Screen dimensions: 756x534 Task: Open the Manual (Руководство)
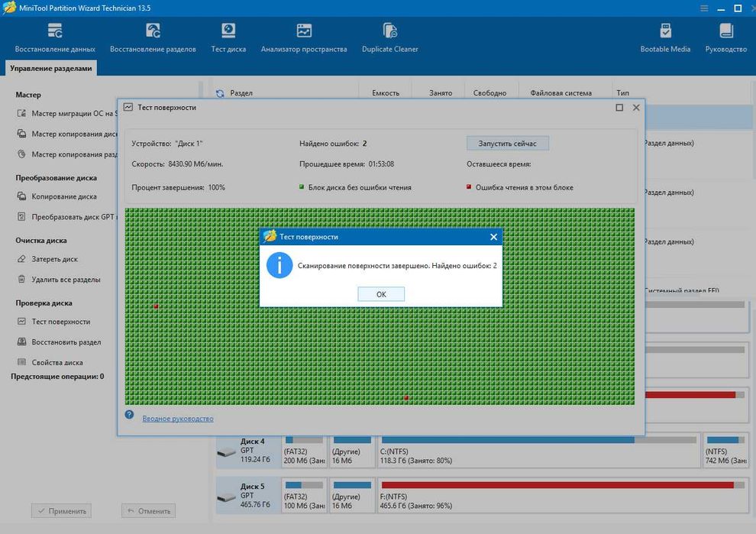click(x=725, y=38)
